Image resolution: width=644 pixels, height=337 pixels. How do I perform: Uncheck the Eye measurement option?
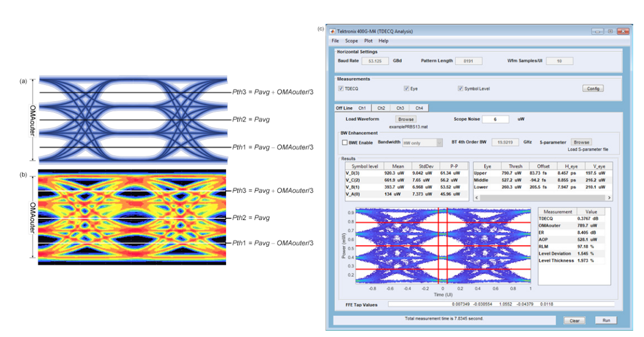406,87
